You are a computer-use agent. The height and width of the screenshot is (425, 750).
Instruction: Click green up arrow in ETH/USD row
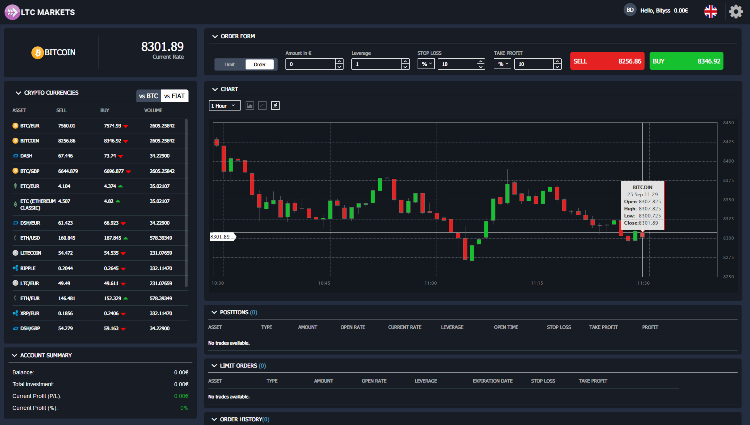[x=126, y=238]
